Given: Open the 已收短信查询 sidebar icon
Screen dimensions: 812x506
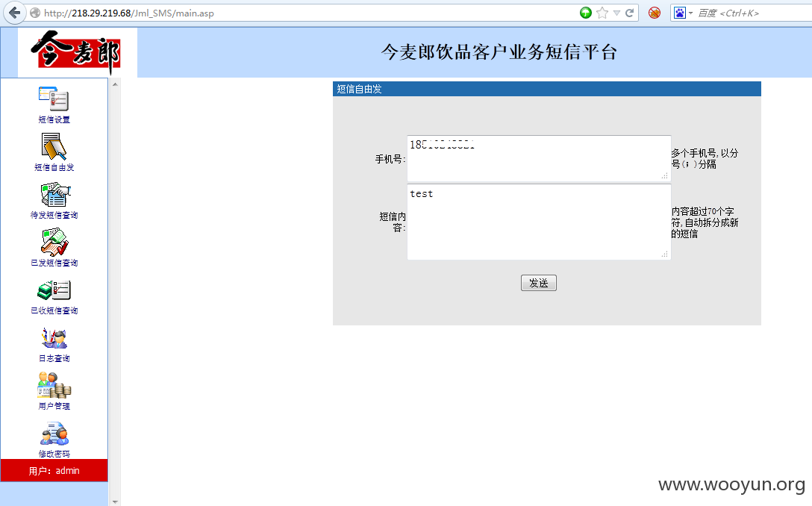Looking at the screenshot, I should [x=54, y=290].
